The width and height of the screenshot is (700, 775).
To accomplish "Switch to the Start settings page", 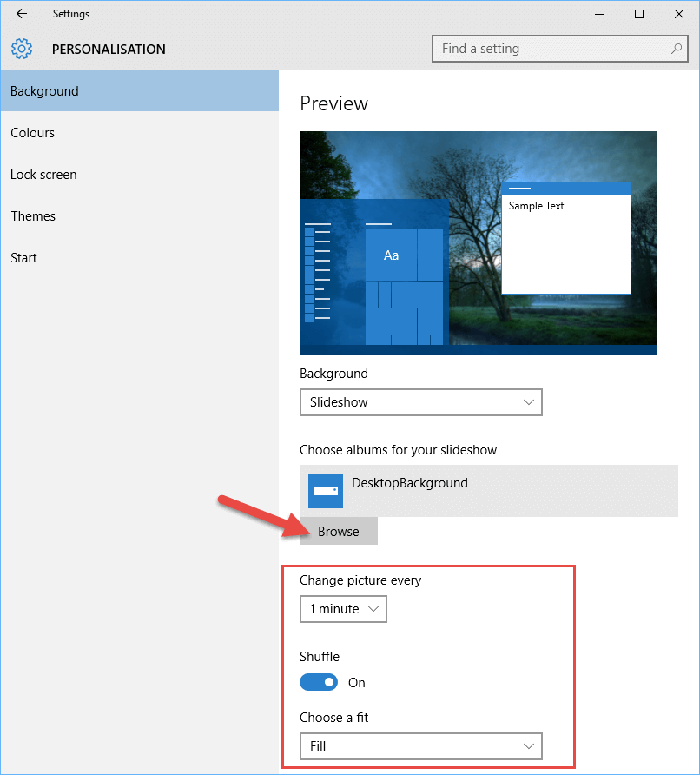I will (x=140, y=258).
